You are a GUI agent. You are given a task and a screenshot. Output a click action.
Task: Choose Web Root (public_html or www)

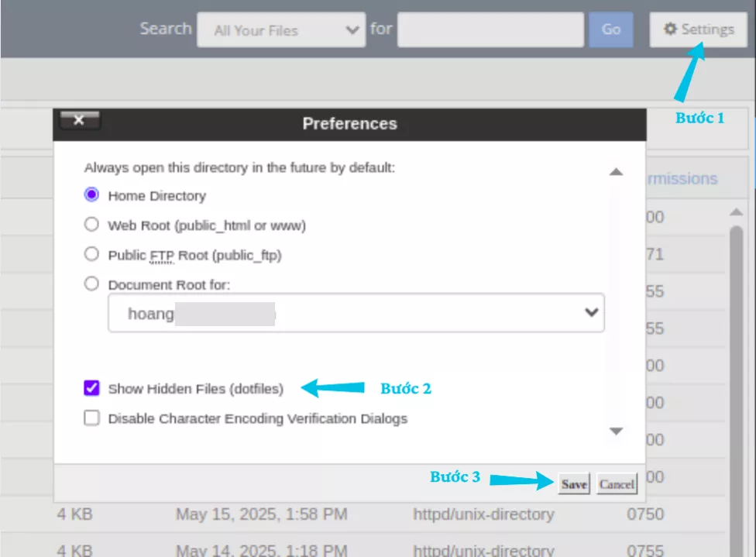coord(91,225)
